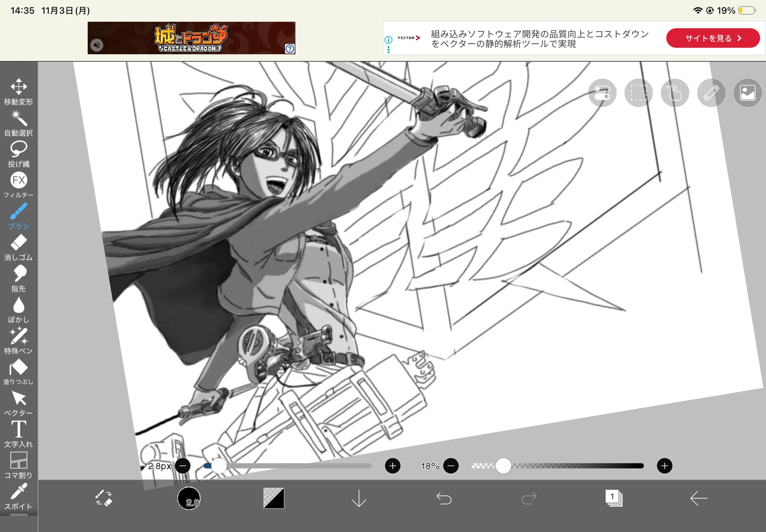
Task: Select the ぼかし blur tool
Action: click(19, 310)
